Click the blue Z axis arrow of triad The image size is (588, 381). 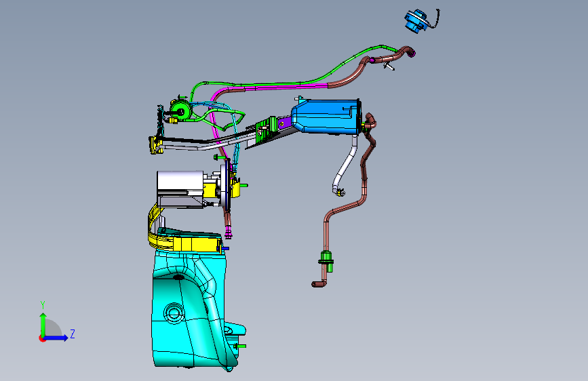56,338
